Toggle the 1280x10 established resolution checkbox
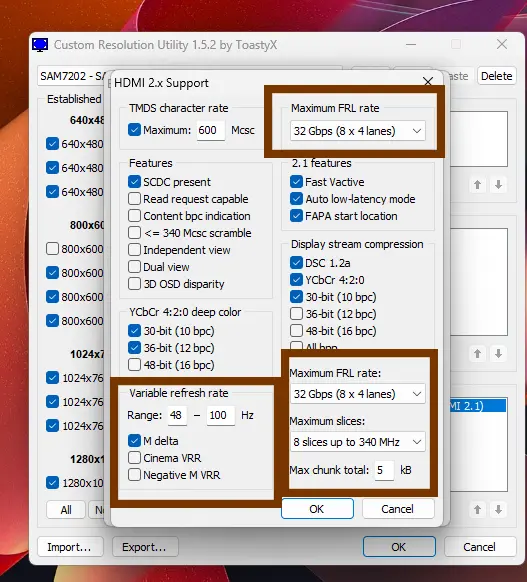This screenshot has height=582, width=527. pyautogui.click(x=52, y=483)
